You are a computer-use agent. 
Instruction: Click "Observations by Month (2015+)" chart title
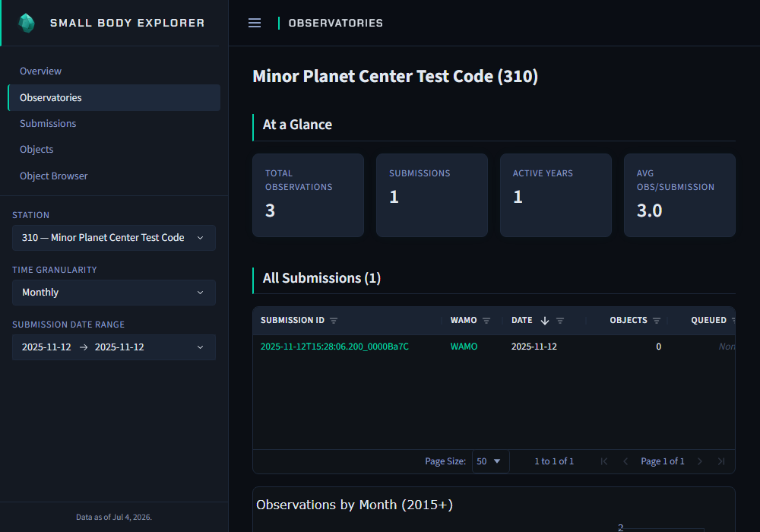(354, 505)
